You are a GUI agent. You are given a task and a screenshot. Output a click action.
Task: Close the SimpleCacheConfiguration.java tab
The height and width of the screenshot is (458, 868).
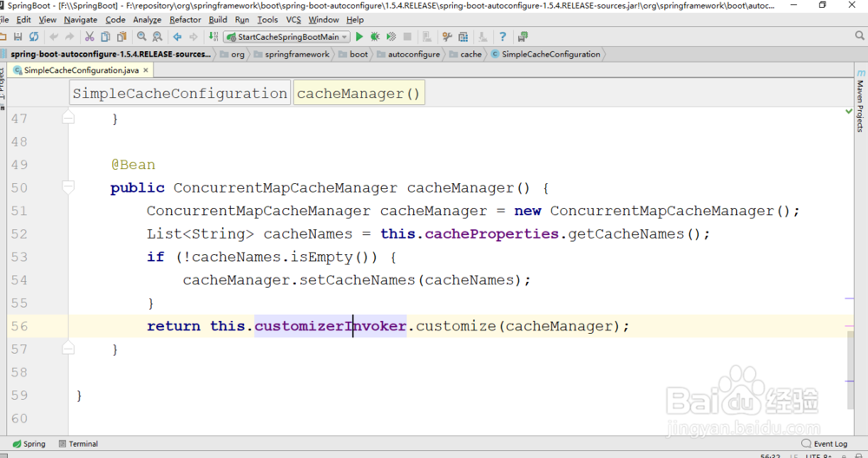[146, 70]
